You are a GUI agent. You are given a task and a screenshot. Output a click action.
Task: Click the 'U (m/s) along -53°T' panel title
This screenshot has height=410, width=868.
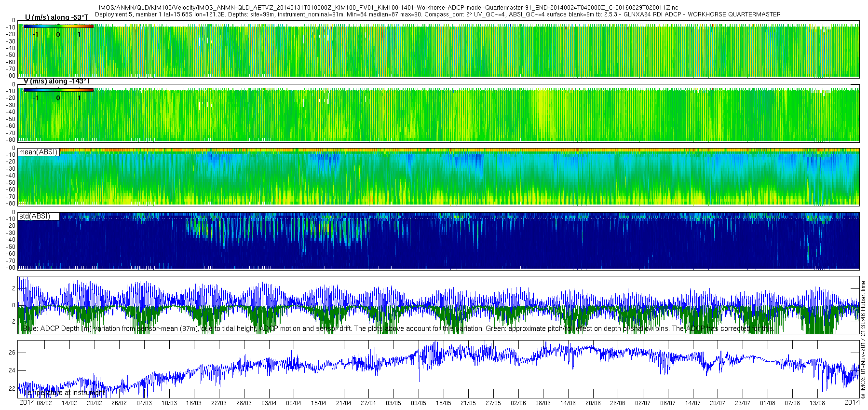(x=56, y=17)
